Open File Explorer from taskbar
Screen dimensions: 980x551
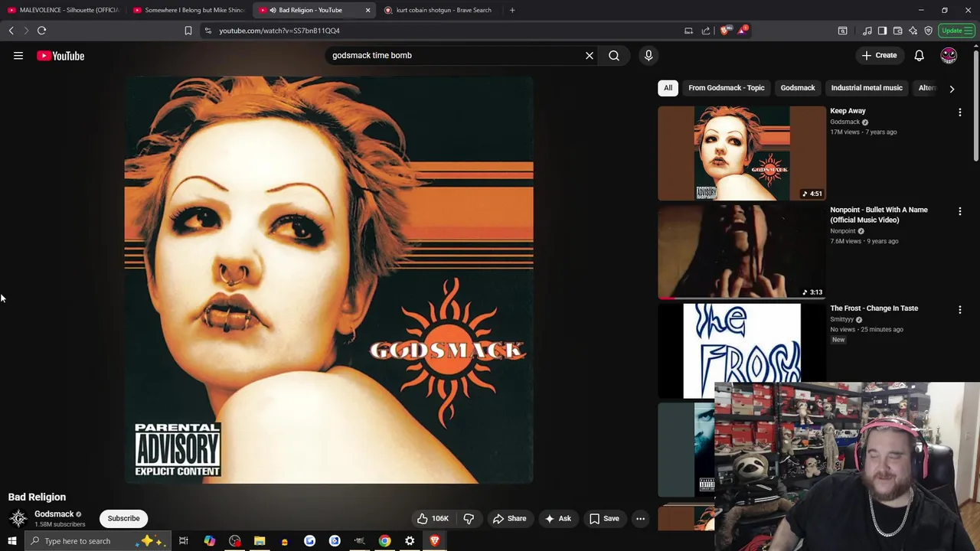click(x=260, y=541)
